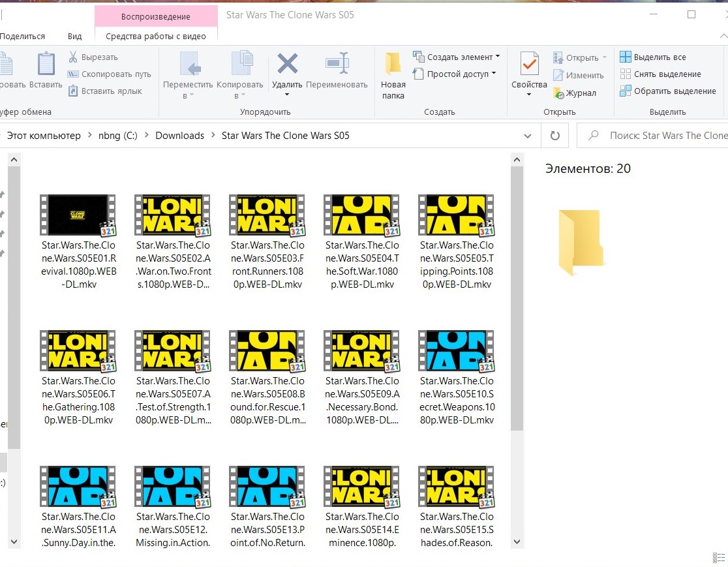This screenshot has width=728, height=567.
Task: Open the History (Журнал) button
Action: pos(575,93)
